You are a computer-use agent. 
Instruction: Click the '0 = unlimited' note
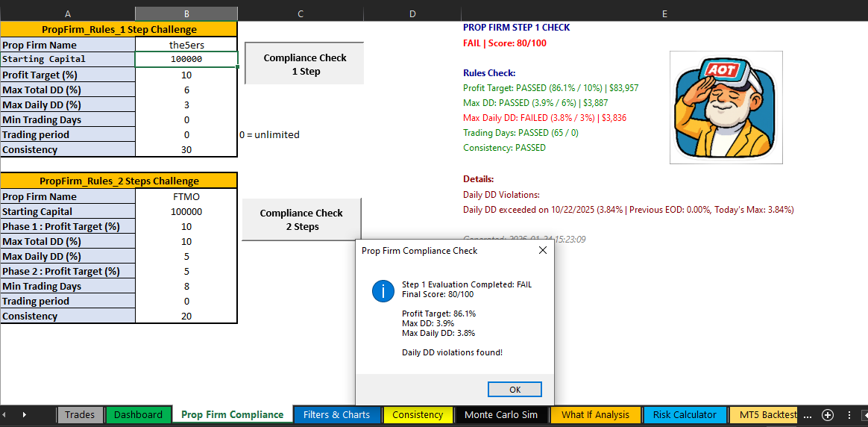(x=270, y=134)
